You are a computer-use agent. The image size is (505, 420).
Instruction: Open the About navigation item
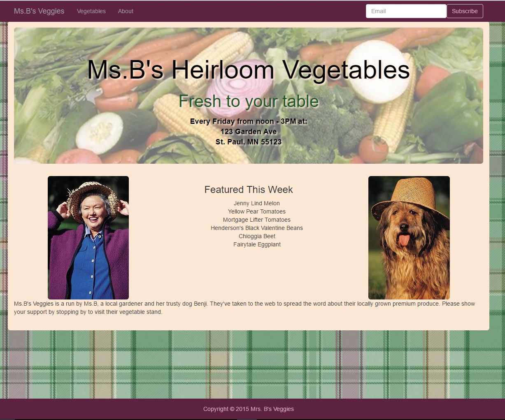[x=126, y=11]
